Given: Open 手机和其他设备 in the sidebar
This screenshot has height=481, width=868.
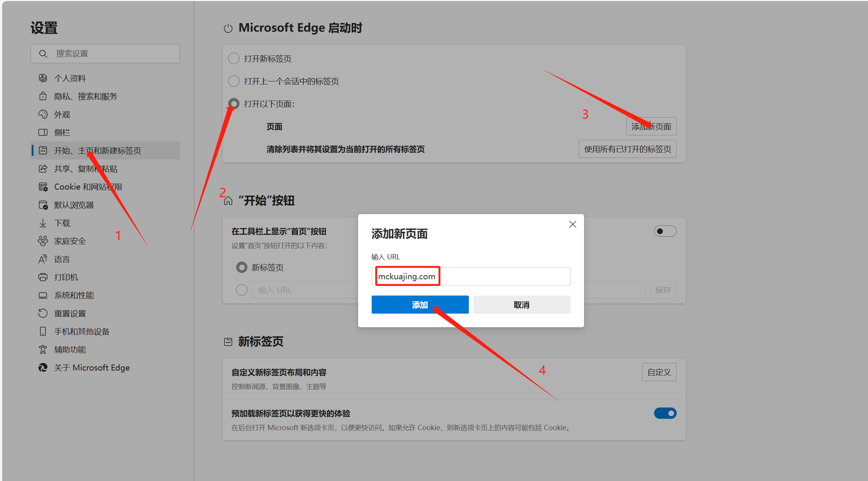Looking at the screenshot, I should [105, 331].
